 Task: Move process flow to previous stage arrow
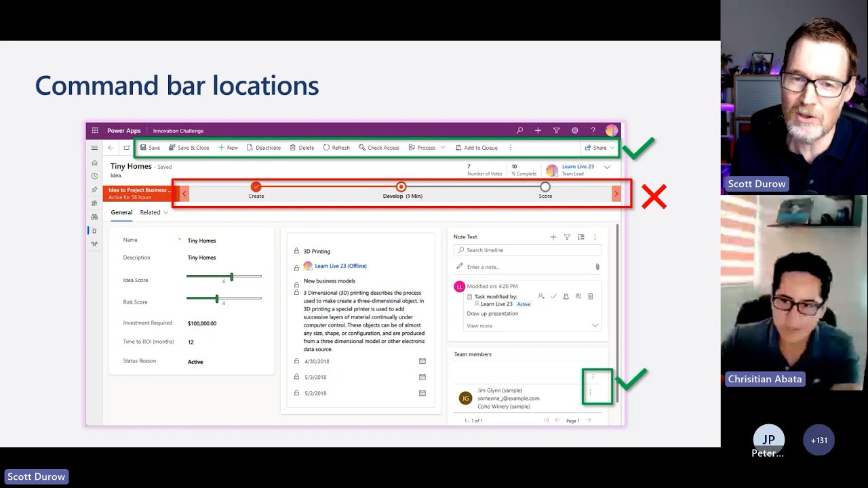coord(184,194)
